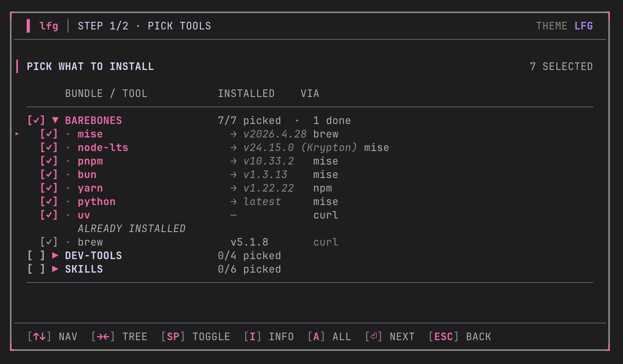
Task: Click the SP toggle key hint
Action: (x=173, y=337)
